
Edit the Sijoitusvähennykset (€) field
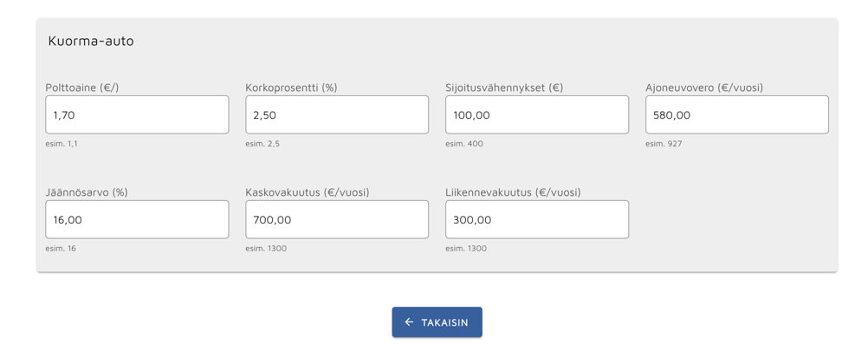click(x=537, y=114)
